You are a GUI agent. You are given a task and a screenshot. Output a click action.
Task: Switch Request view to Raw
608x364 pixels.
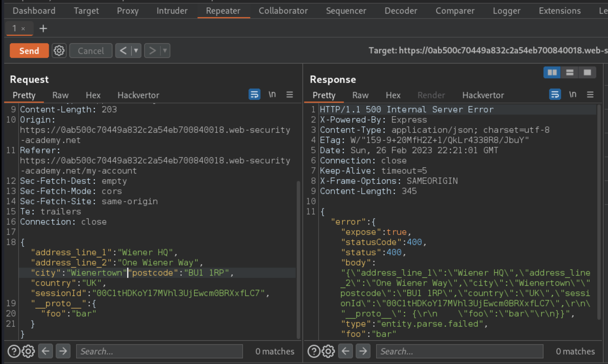[60, 95]
